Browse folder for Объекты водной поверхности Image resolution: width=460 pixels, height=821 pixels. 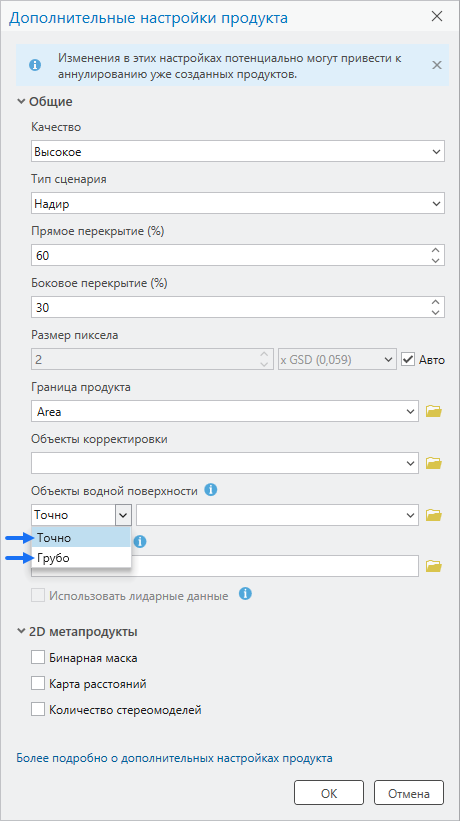click(434, 515)
